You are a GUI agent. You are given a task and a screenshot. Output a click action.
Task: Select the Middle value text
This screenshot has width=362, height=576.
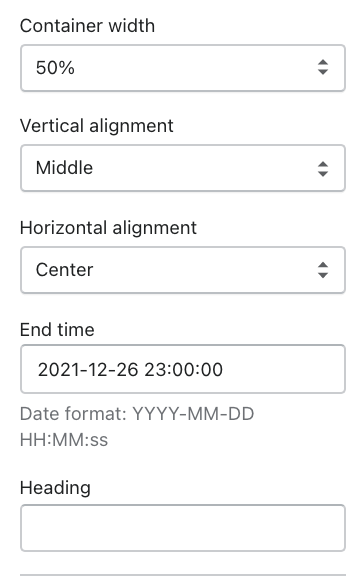[x=64, y=168]
